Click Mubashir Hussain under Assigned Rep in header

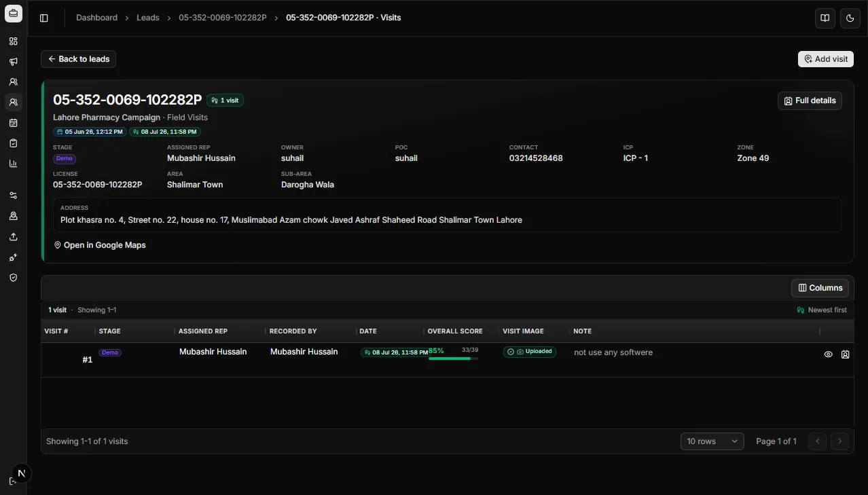coord(201,158)
